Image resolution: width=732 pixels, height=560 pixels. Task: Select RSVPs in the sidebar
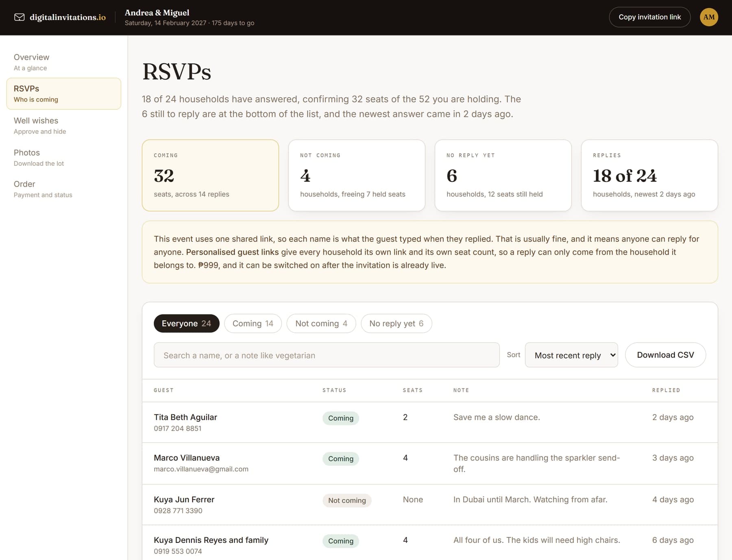(x=64, y=93)
